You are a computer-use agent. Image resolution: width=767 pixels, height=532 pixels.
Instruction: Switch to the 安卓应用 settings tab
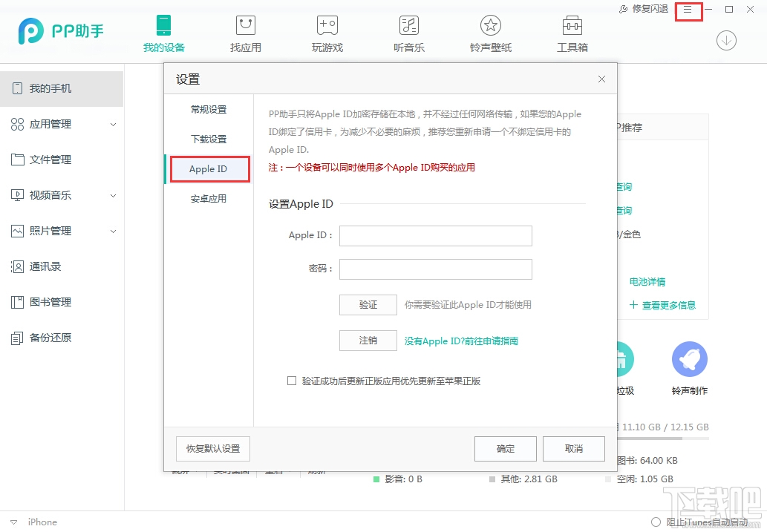pyautogui.click(x=207, y=198)
